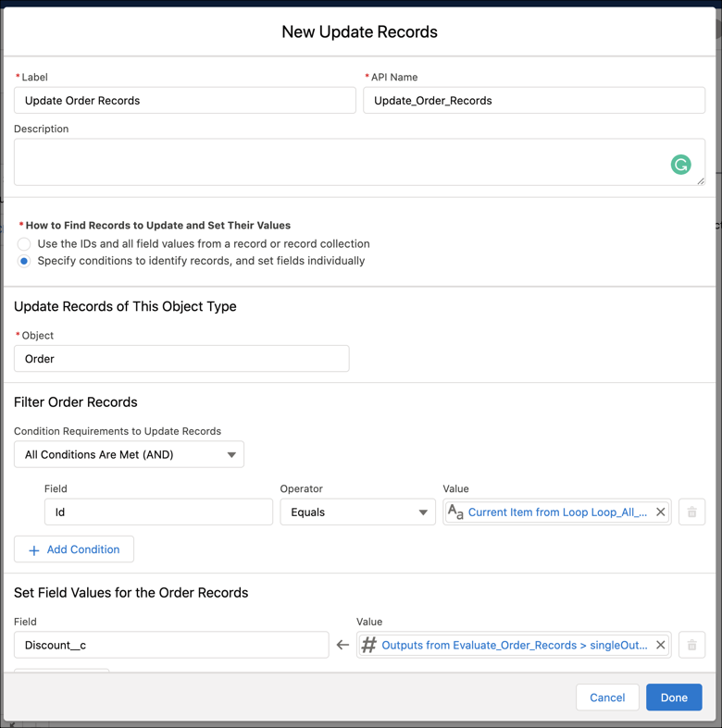Click the Grammarly icon in Description box
The height and width of the screenshot is (728, 722).
coord(680,165)
